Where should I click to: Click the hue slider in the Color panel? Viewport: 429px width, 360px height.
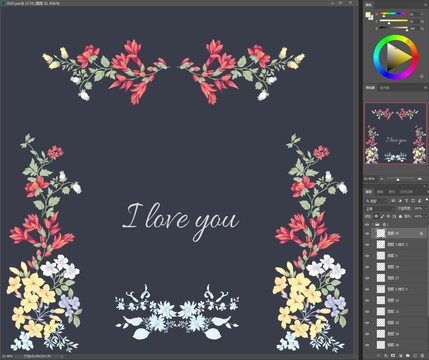pyautogui.click(x=394, y=14)
